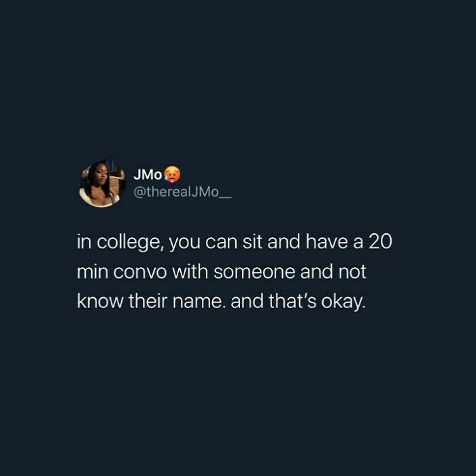
Task: Click the word "someone" in the tweet
Action: click(x=254, y=272)
